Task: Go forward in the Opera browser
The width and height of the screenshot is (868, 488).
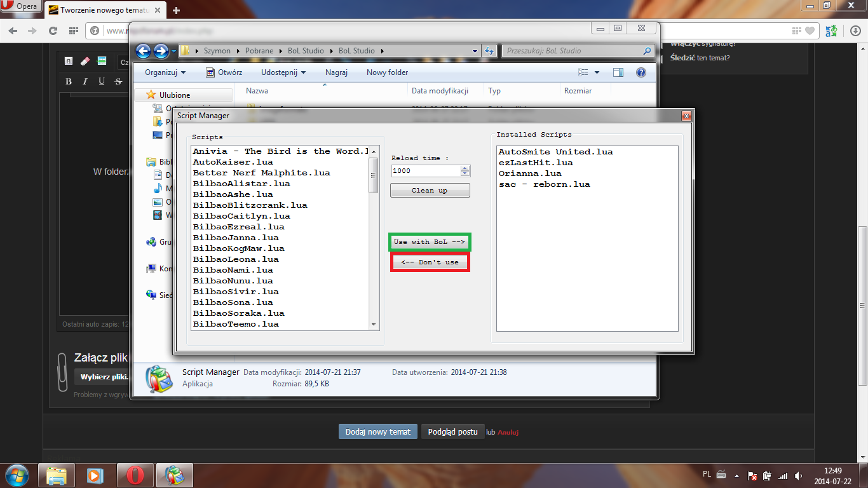Action: coord(32,30)
